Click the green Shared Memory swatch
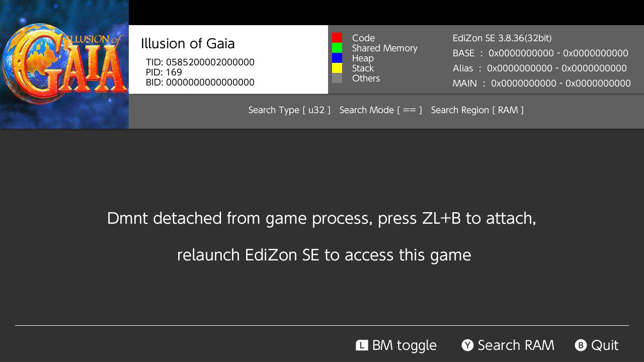644x362 pixels. 337,48
